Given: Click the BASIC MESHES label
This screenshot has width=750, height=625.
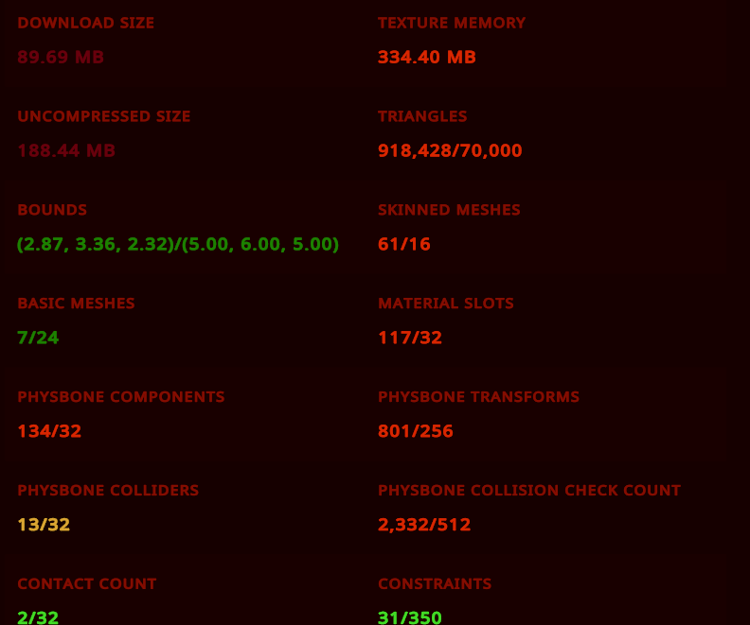Looking at the screenshot, I should tap(76, 303).
